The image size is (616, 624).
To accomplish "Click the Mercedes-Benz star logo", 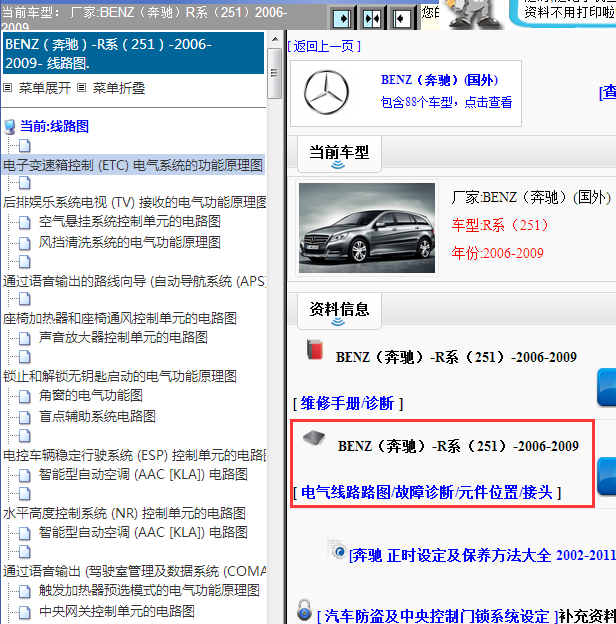I will [326, 92].
